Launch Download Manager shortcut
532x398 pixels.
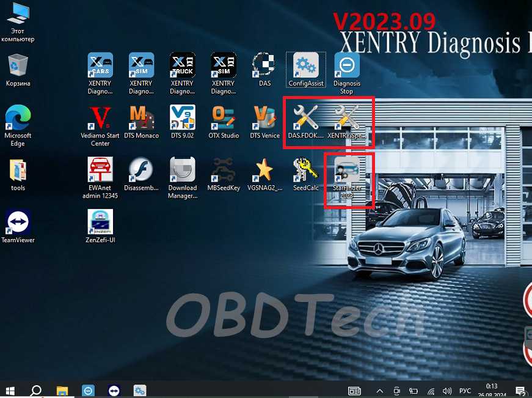click(182, 178)
